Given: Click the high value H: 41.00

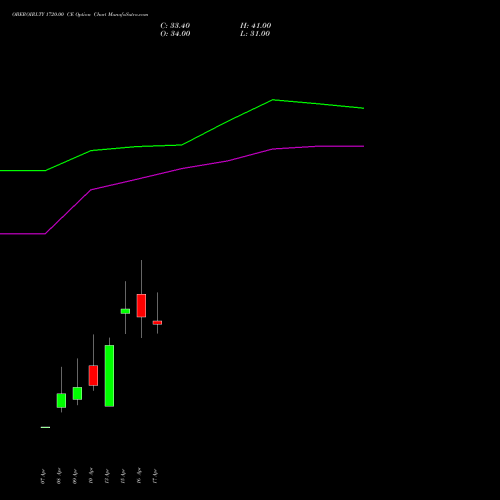Looking at the screenshot, I should (x=256, y=26).
